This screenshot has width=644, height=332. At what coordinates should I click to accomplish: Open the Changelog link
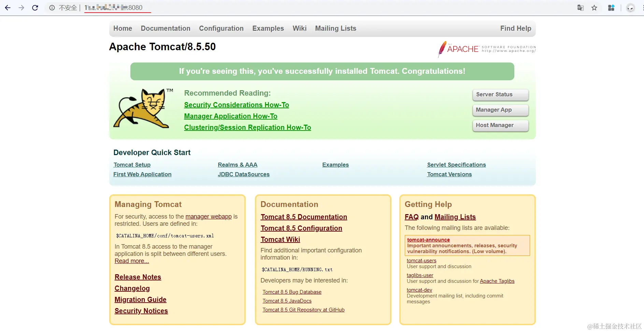[132, 288]
